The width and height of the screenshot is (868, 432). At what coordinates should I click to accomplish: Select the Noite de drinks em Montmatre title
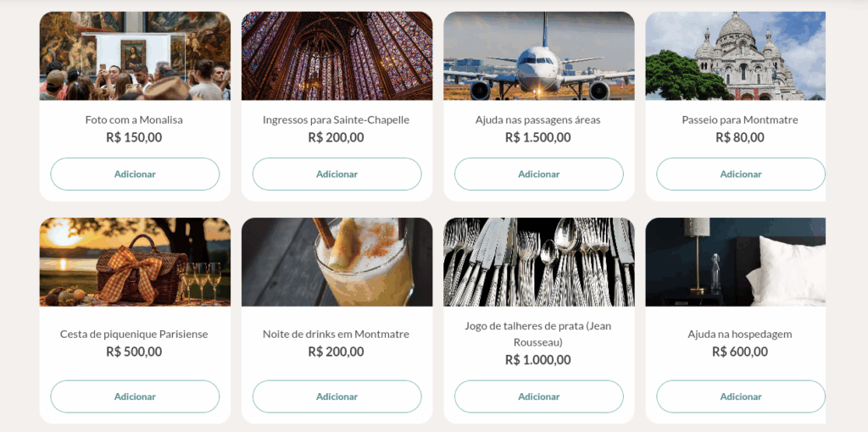tap(336, 335)
